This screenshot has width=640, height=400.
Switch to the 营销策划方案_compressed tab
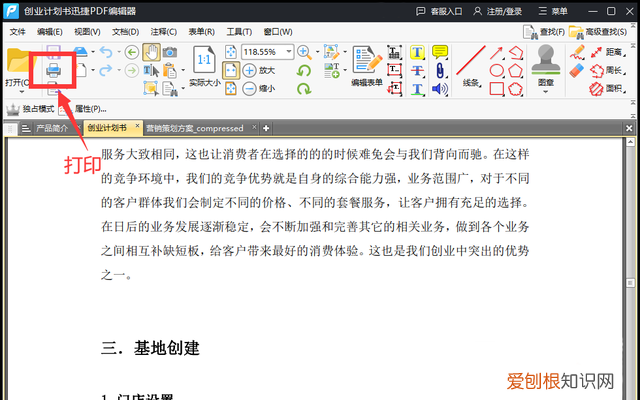click(195, 128)
